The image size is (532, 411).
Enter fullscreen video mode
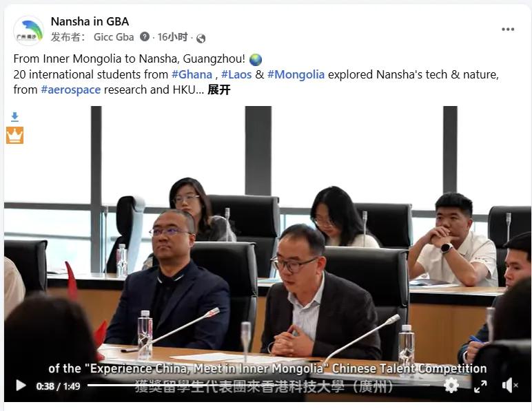point(480,386)
